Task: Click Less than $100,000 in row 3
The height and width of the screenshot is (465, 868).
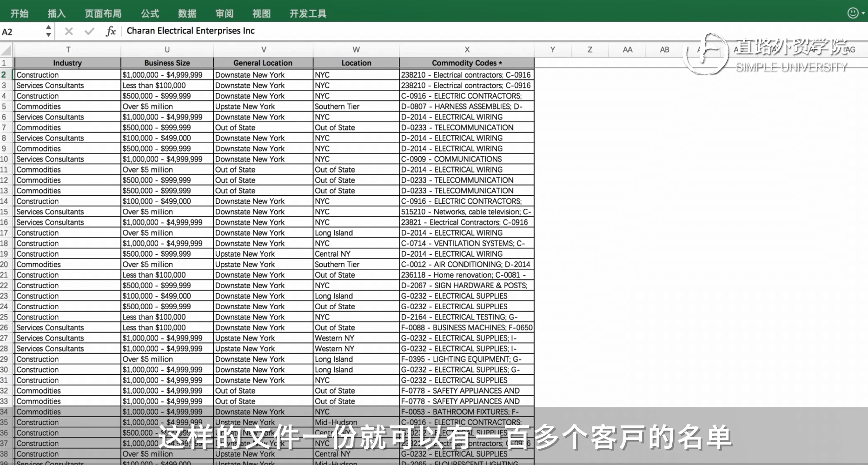Action: (167, 86)
